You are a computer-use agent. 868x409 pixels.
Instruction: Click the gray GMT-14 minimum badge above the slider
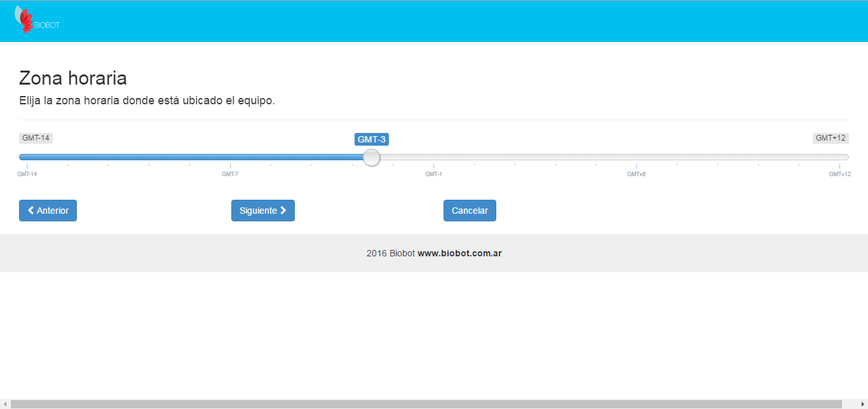(36, 138)
